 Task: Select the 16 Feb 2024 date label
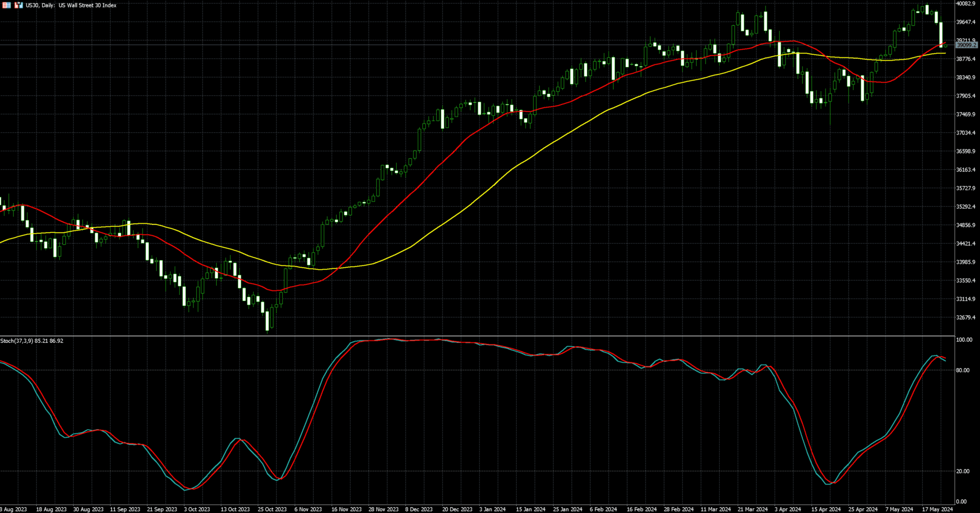coord(641,510)
